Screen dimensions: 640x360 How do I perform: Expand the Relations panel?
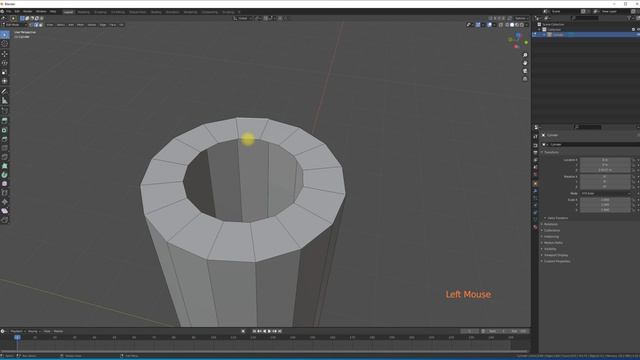[550, 224]
